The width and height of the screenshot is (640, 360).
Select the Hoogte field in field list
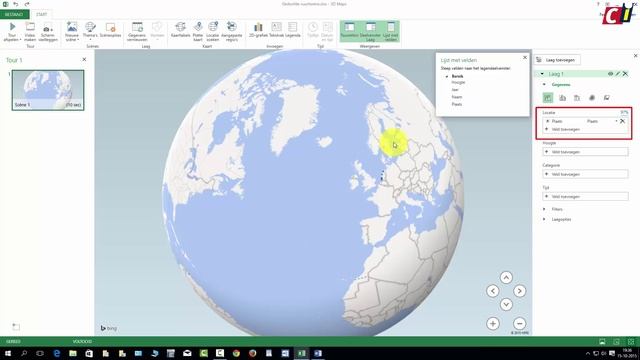coord(458,82)
